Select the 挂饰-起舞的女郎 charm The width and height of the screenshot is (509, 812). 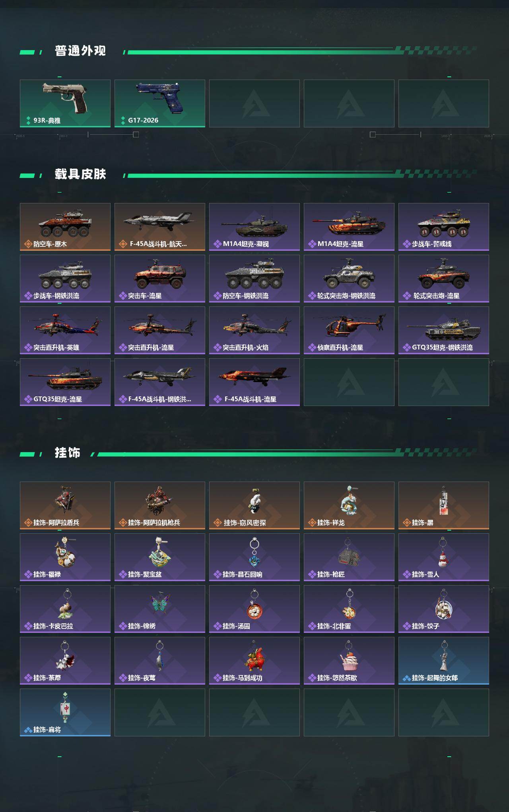click(444, 661)
